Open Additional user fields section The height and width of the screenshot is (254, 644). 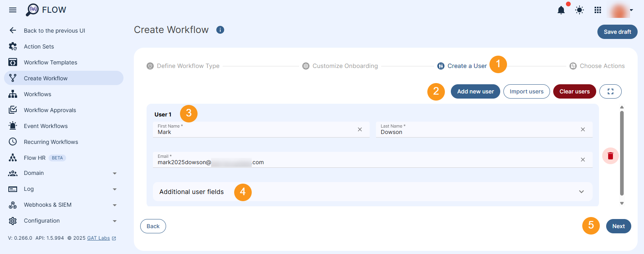tap(373, 192)
